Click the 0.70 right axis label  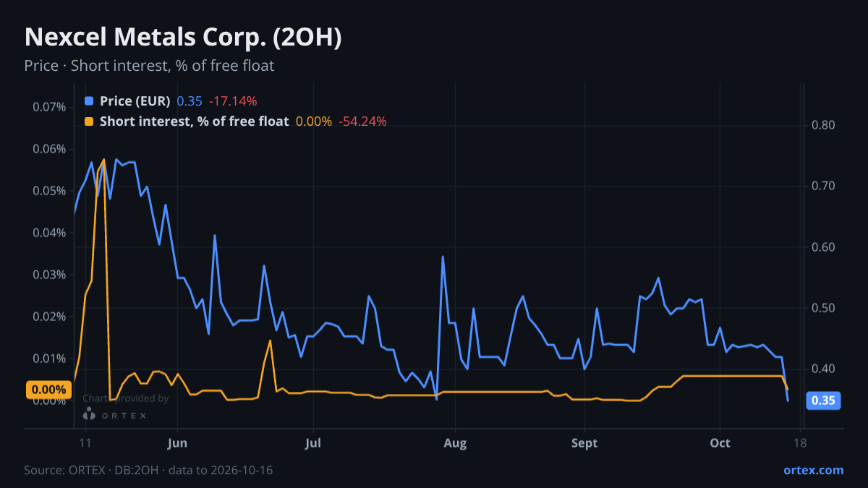824,186
